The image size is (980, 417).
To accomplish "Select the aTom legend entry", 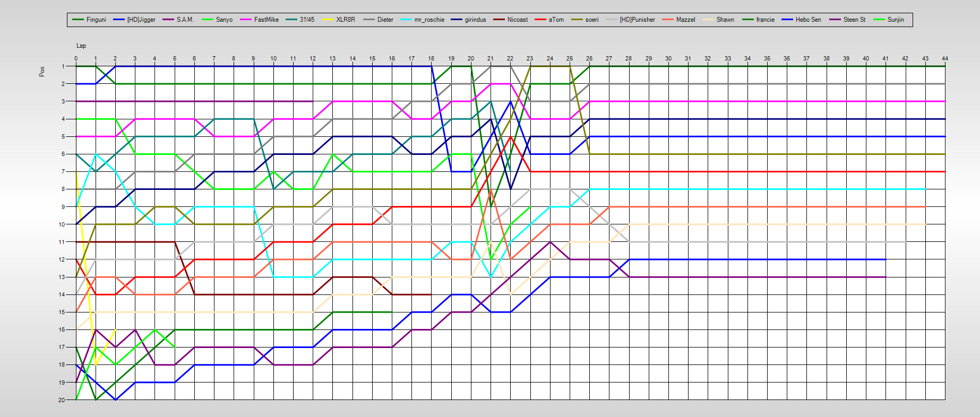I will [556, 20].
